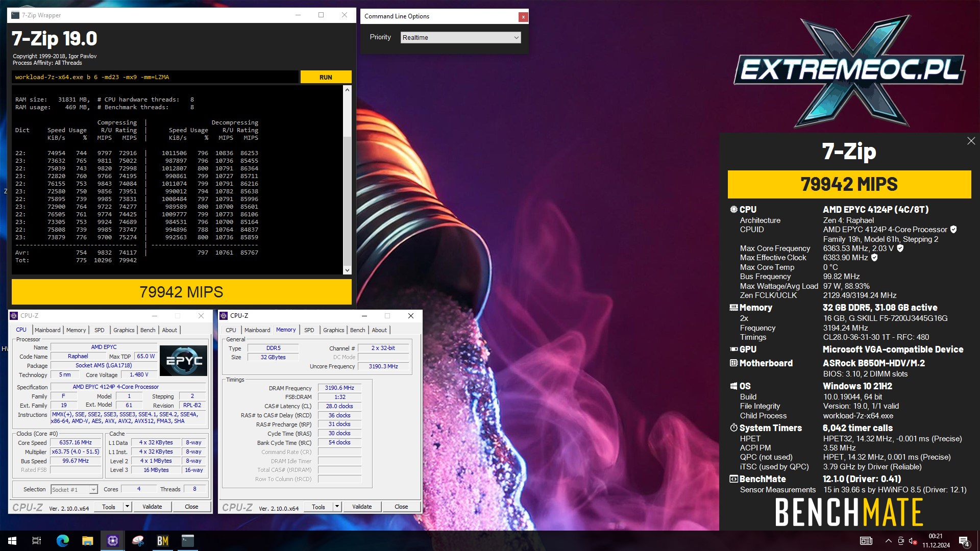This screenshot has height=551, width=980.
Task: Click the CAS# Latency value 28.0 clocks
Action: (x=339, y=406)
